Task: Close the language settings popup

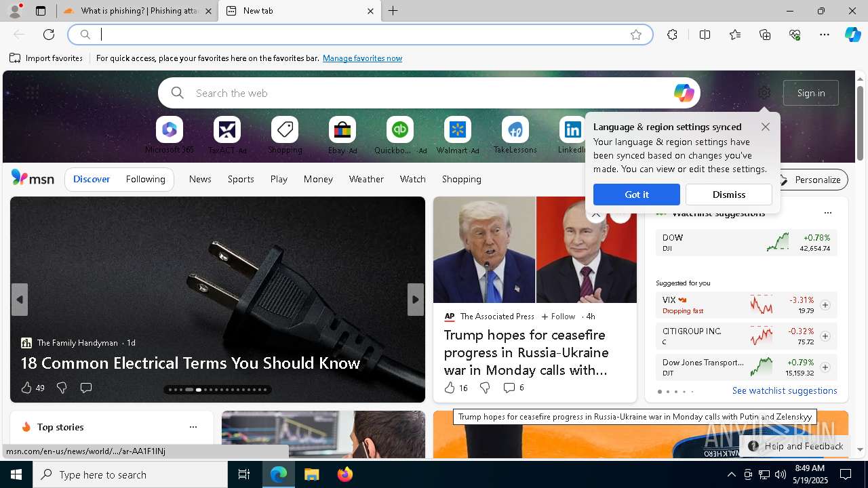Action: click(x=766, y=127)
